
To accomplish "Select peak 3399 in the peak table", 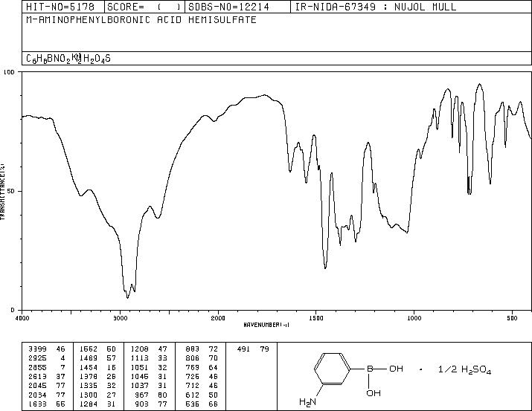I will 37,349.
